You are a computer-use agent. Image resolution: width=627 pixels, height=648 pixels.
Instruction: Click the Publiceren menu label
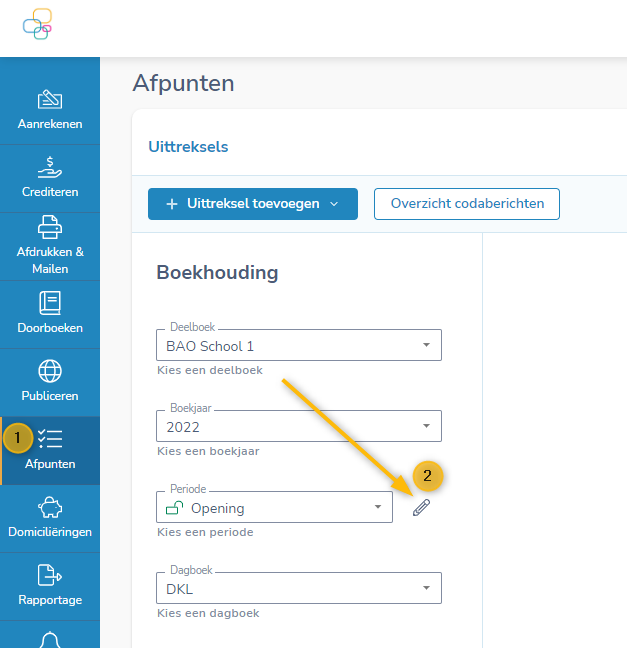[x=50, y=395]
